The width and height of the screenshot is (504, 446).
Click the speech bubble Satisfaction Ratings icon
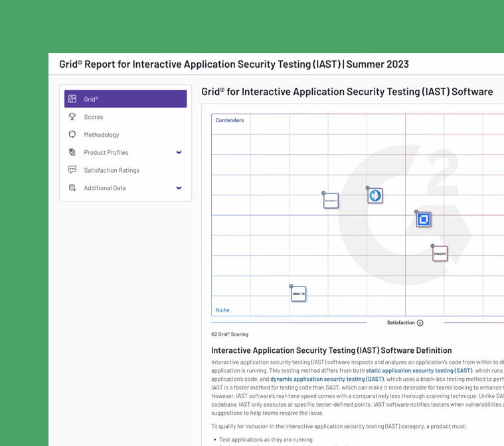(x=72, y=170)
